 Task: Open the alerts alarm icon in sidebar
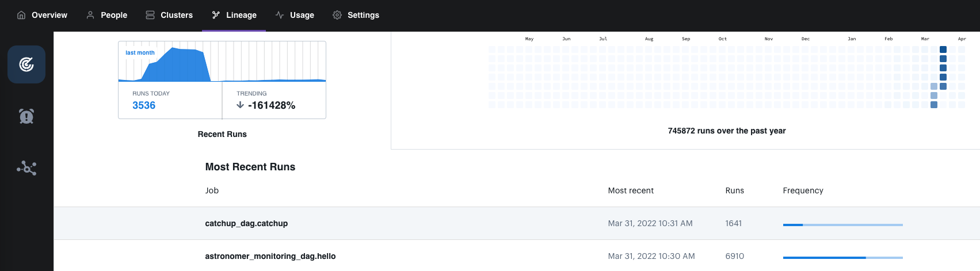tap(26, 116)
